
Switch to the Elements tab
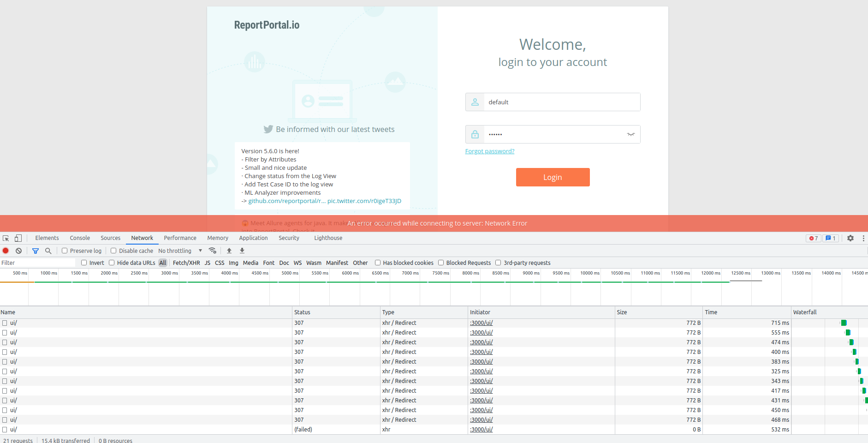tap(47, 238)
